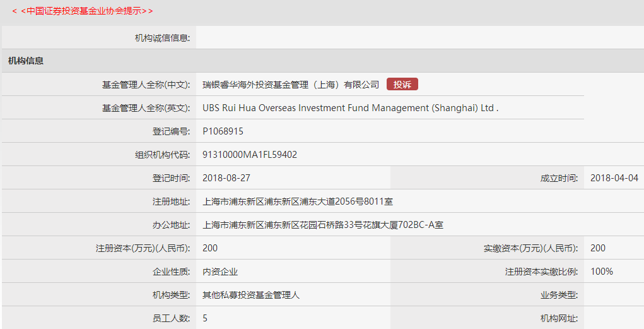
Task: Click the 办公地址 label
Action: click(172, 225)
